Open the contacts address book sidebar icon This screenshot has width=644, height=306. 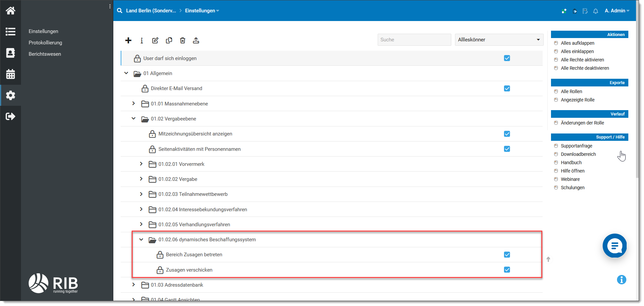click(x=10, y=53)
